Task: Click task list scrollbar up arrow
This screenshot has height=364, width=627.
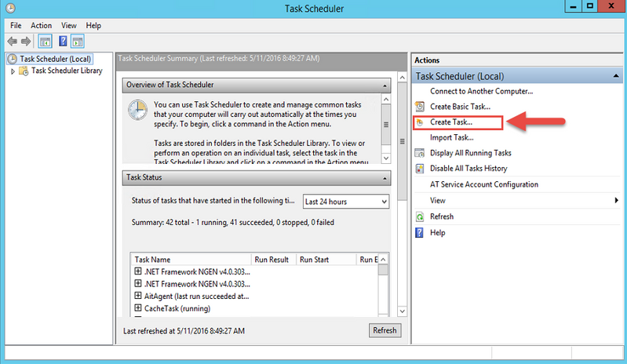Action: click(x=383, y=260)
